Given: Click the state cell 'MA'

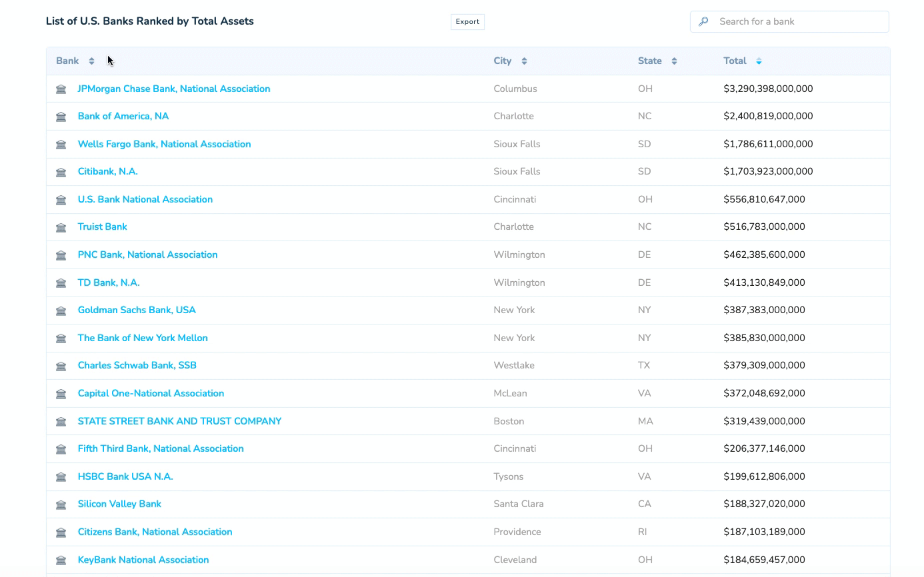Looking at the screenshot, I should coord(645,421).
